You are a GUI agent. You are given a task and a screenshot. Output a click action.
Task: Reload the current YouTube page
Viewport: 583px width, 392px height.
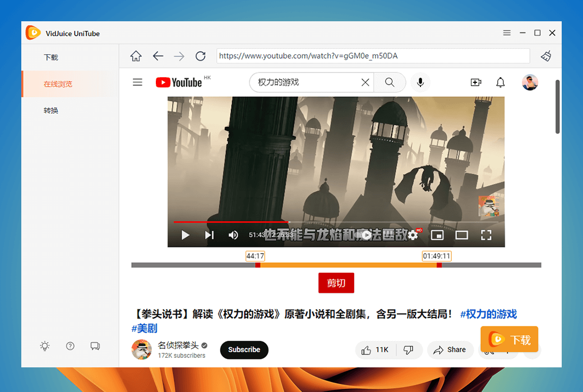click(201, 56)
